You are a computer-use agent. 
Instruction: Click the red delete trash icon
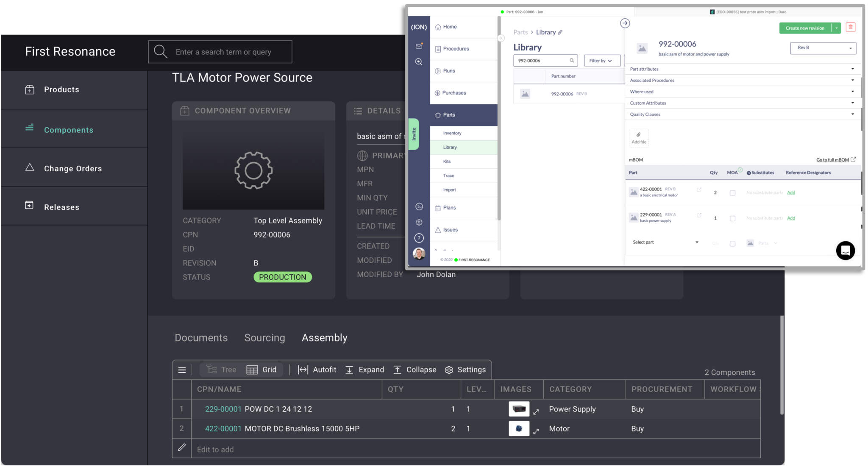[850, 28]
